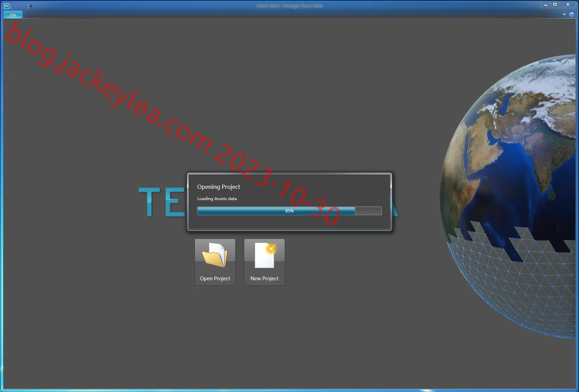The width and height of the screenshot is (579, 392).
Task: Maximize the Terra Vista window
Action: pos(555,5)
